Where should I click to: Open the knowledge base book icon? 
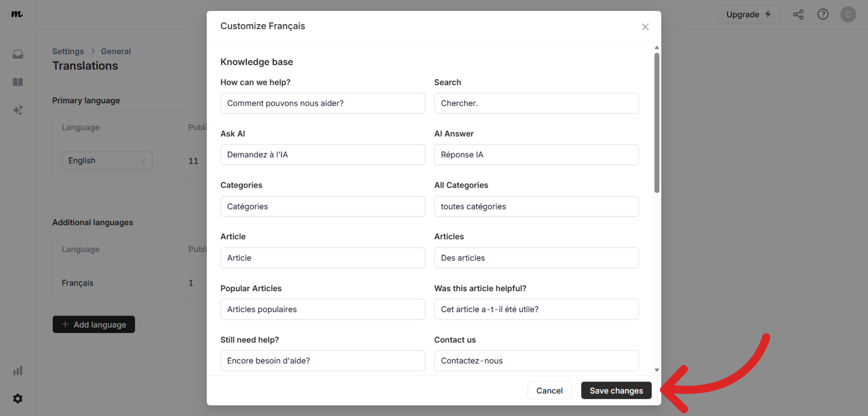tap(18, 82)
